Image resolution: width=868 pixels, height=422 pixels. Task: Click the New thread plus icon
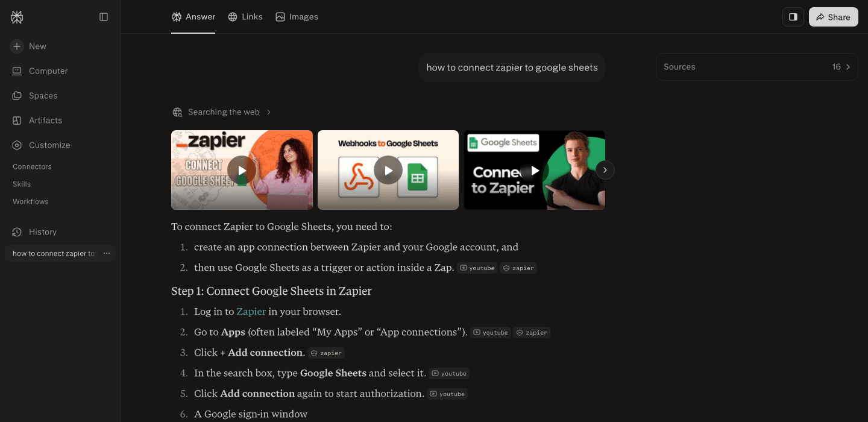[x=17, y=46]
